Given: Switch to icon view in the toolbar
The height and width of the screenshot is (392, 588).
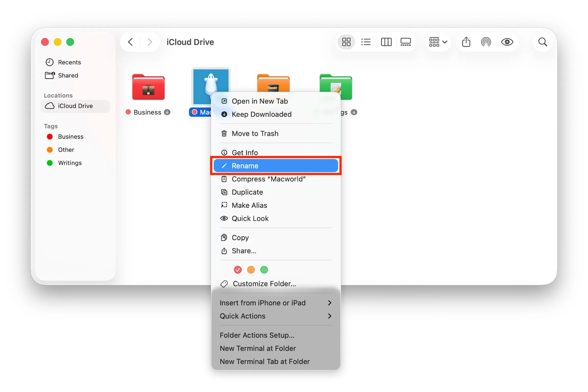Looking at the screenshot, I should (346, 42).
